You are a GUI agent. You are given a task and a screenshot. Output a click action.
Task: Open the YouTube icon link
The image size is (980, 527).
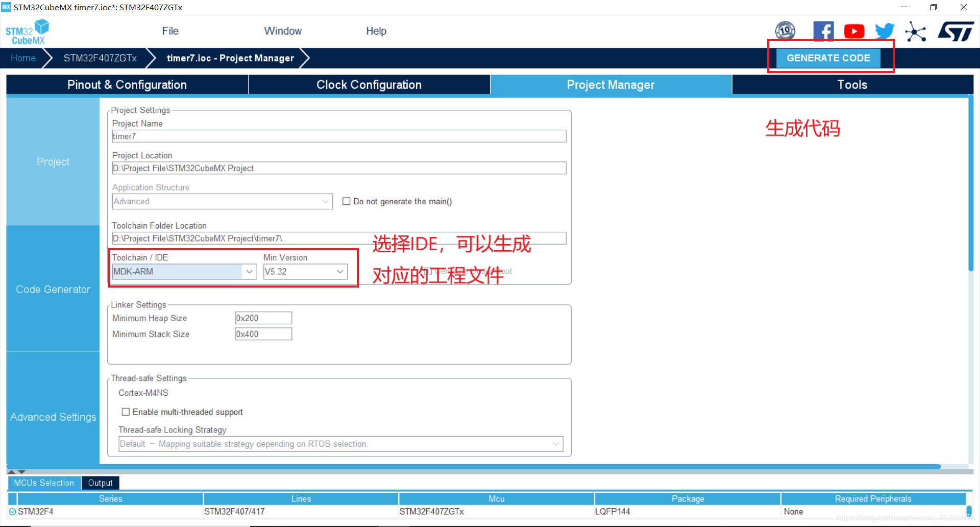[x=854, y=31]
